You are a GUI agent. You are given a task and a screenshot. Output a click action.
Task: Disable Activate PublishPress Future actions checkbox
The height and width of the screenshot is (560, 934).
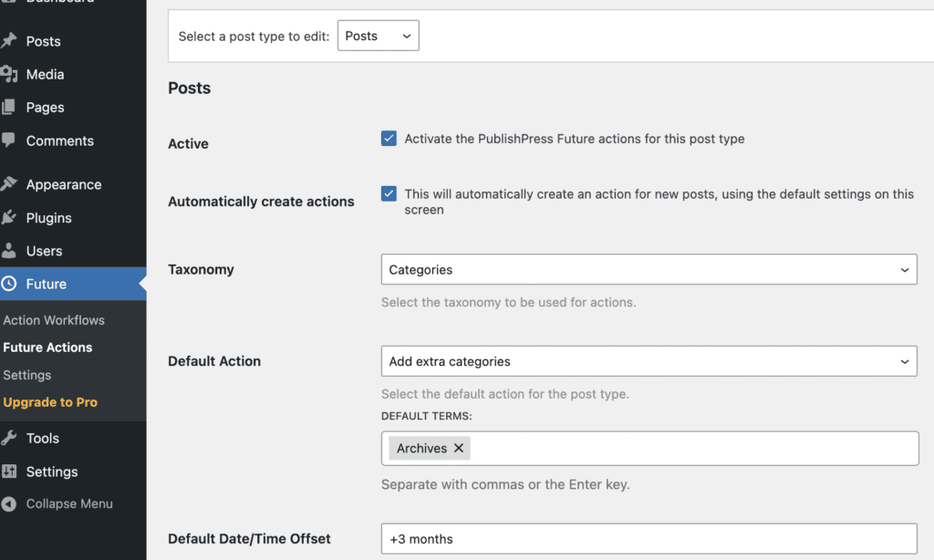point(389,138)
